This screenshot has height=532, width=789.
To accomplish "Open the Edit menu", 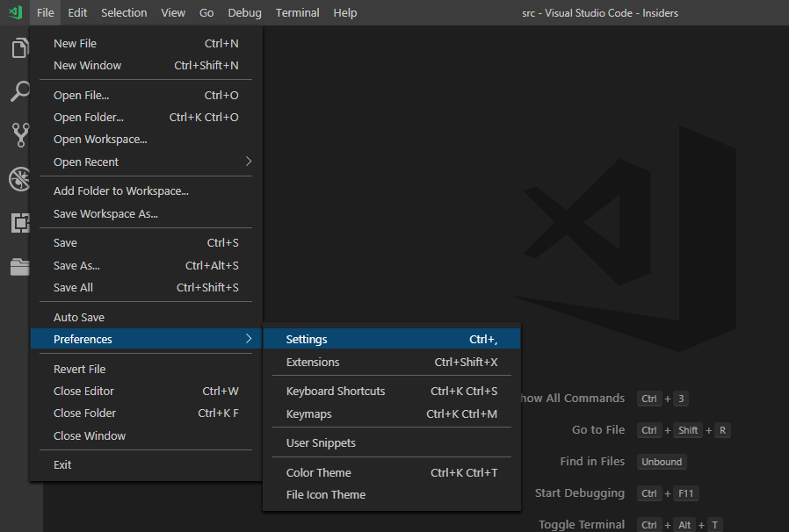I will point(76,12).
